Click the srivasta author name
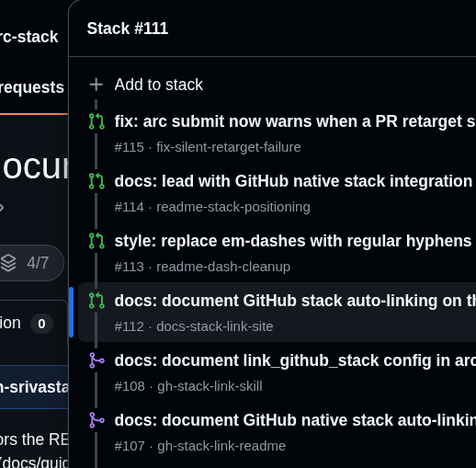The width and height of the screenshot is (476, 468). point(34,387)
